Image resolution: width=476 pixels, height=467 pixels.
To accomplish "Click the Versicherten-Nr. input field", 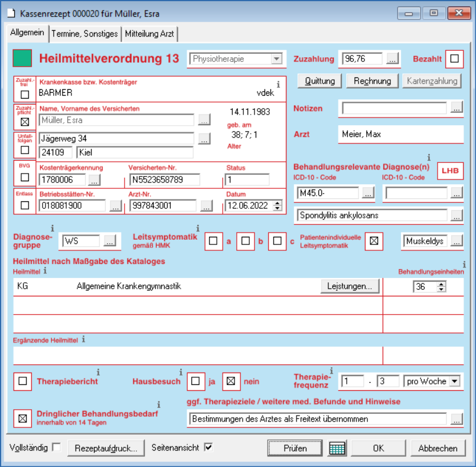I will [x=164, y=179].
